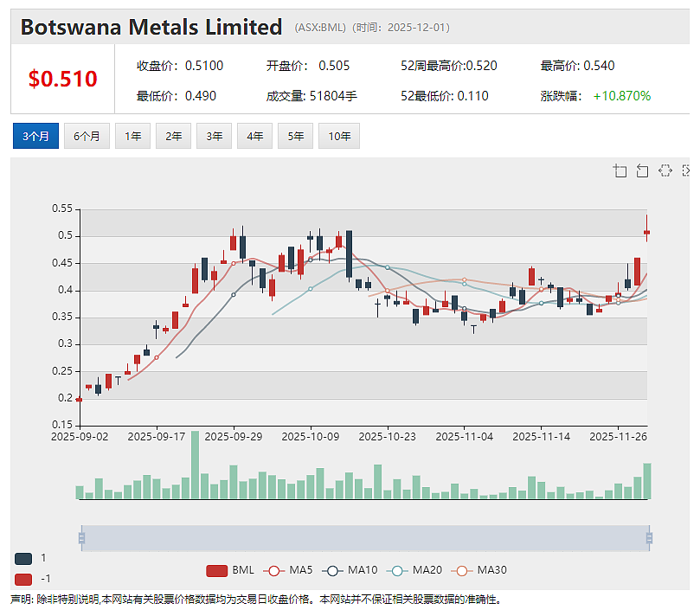Click the 2025-09-02 x-axis date label
The width and height of the screenshot is (700, 616).
pos(80,437)
